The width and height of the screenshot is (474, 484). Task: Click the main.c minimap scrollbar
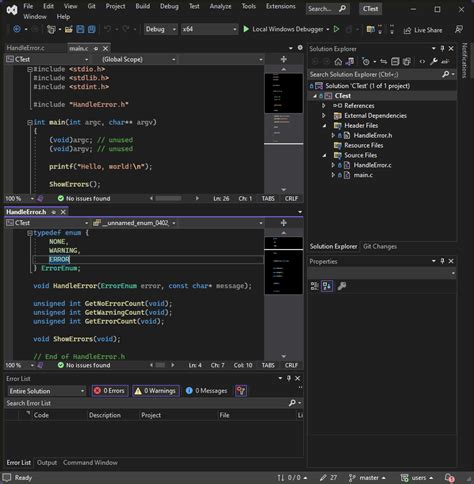point(284,129)
